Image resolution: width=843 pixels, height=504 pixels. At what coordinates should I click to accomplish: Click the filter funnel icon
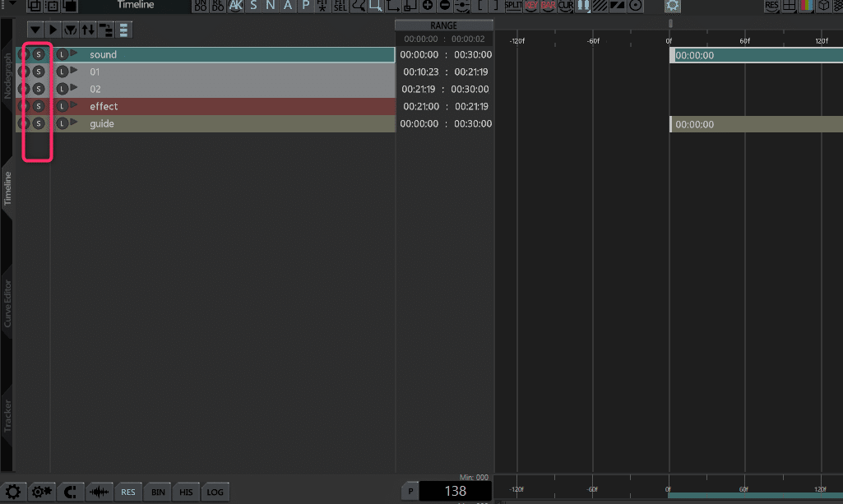(x=71, y=30)
